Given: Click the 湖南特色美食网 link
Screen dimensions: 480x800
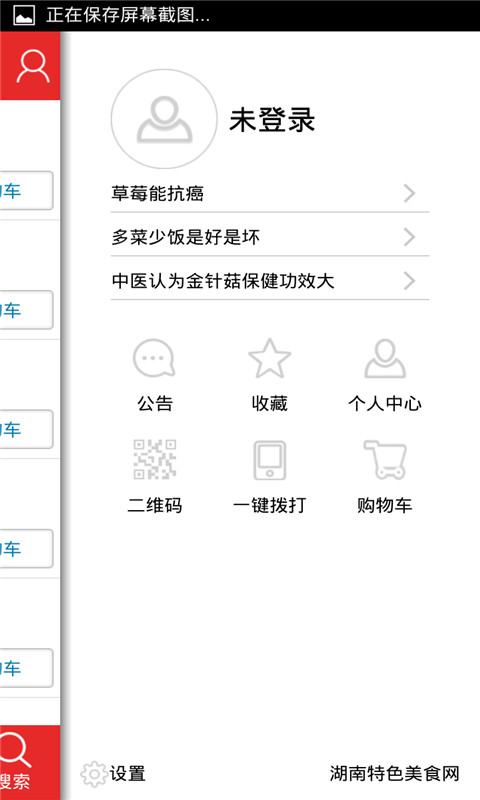Looking at the screenshot, I should pos(394,773).
